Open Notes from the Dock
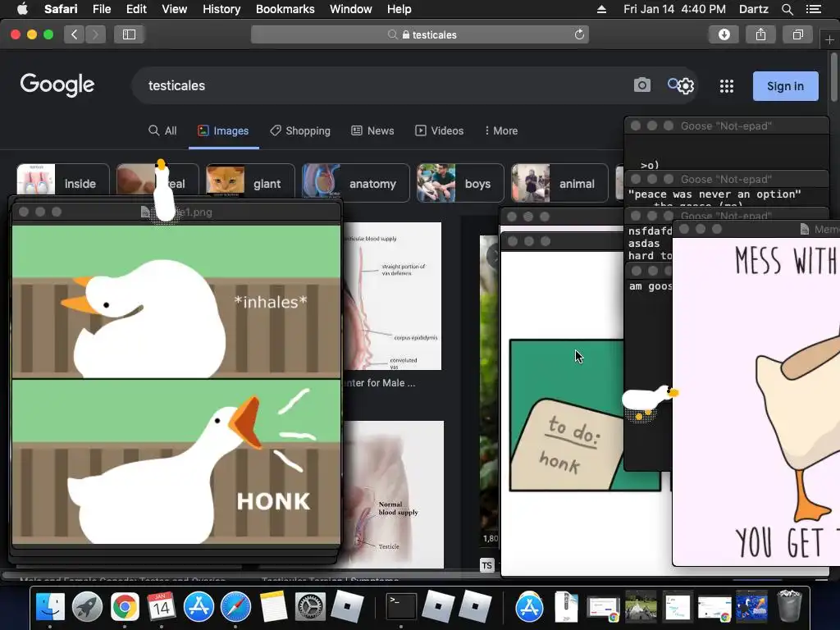 coord(273,607)
